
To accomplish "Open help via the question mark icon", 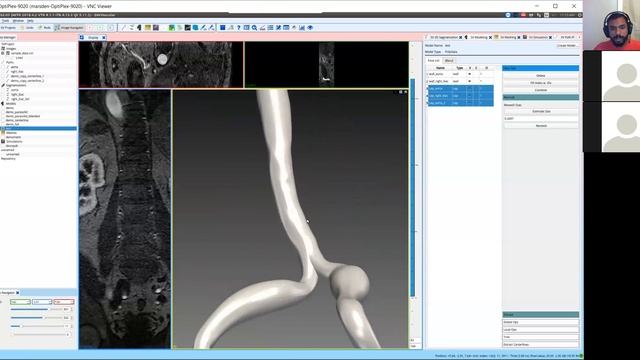I will pos(239,28).
